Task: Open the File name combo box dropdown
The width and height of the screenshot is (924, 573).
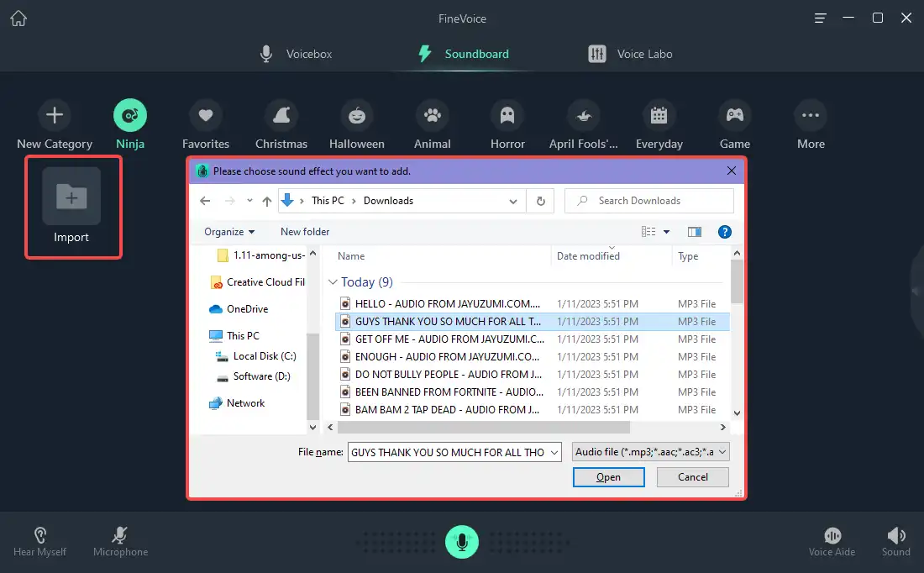Action: (554, 452)
